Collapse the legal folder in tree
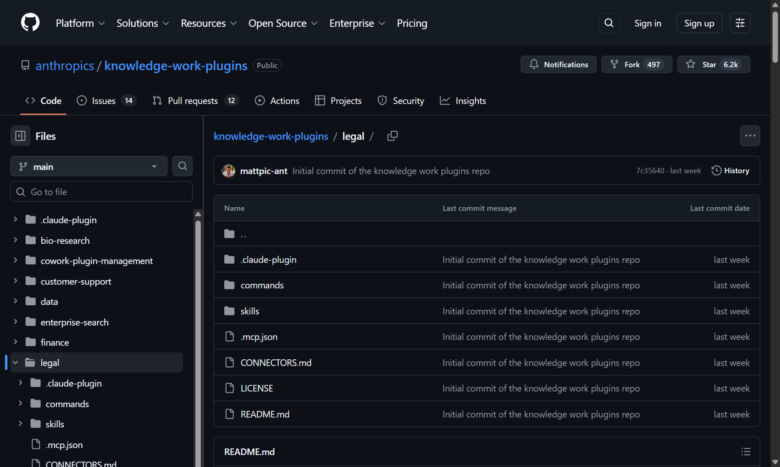The width and height of the screenshot is (780, 467). [x=16, y=363]
